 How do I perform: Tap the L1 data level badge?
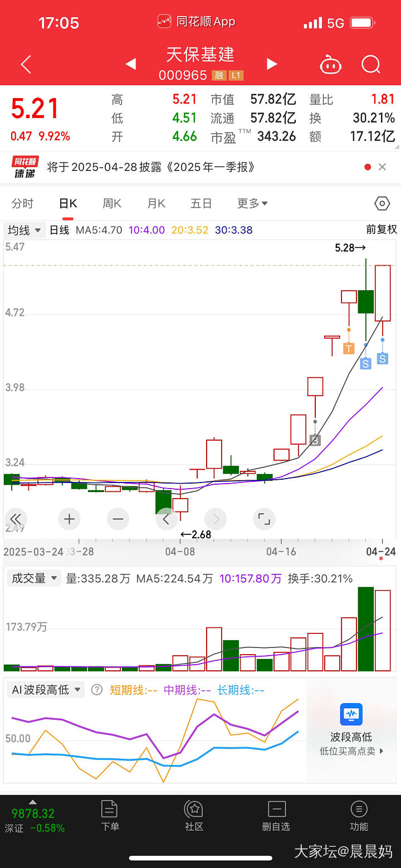coord(236,76)
